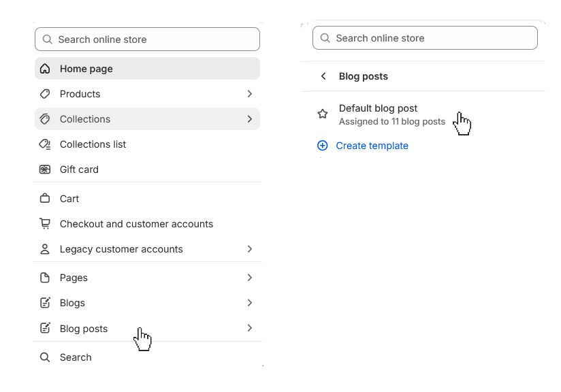Select the Home page menu item

point(147,68)
